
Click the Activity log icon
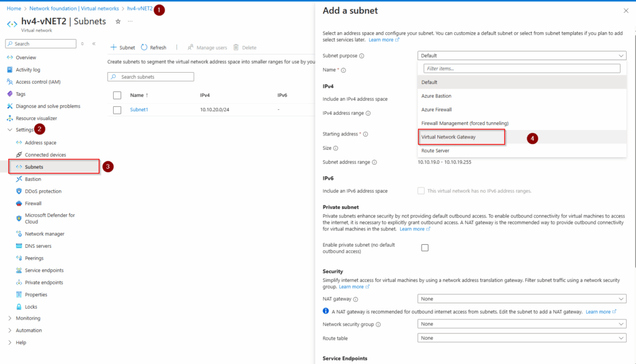(x=10, y=70)
